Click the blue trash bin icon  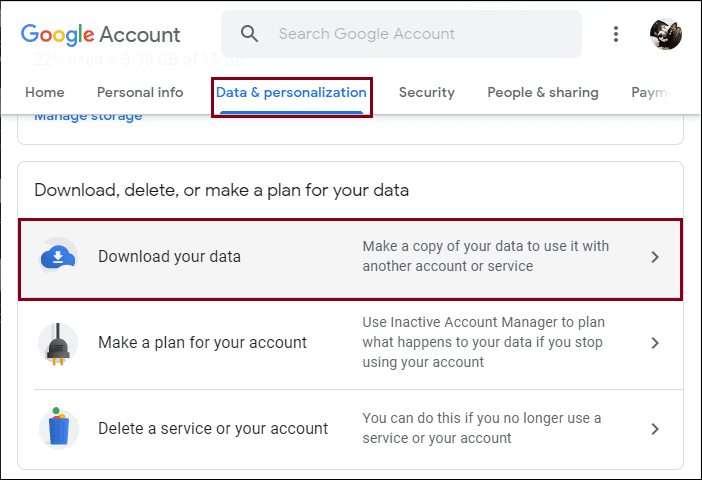tap(59, 428)
